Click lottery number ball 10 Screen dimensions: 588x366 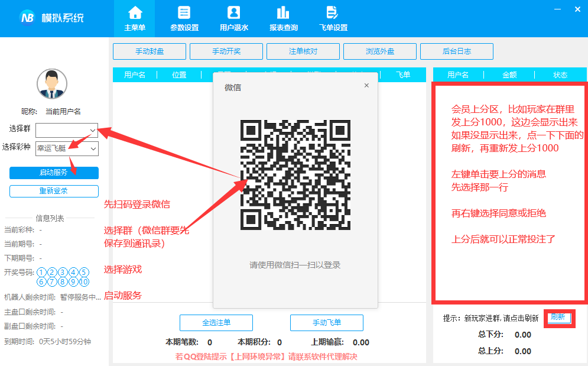tap(85, 281)
